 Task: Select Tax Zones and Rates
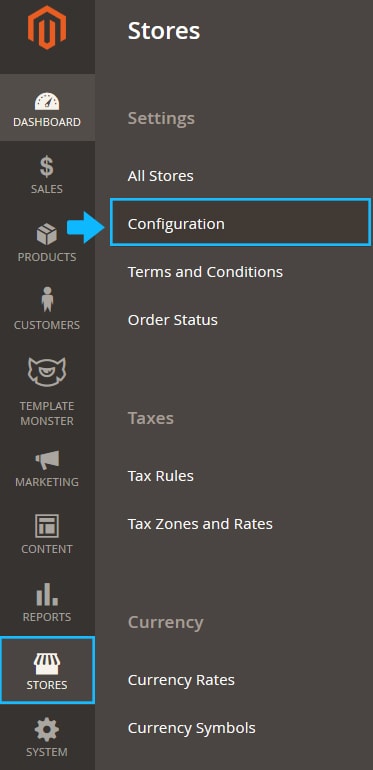(x=200, y=523)
